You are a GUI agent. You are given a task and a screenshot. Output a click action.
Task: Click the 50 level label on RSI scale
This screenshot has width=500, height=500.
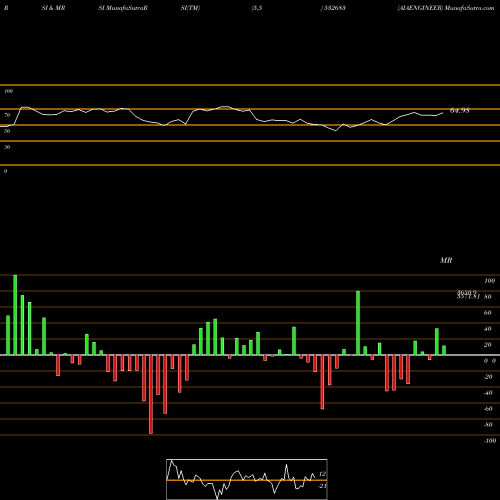pos(7,131)
